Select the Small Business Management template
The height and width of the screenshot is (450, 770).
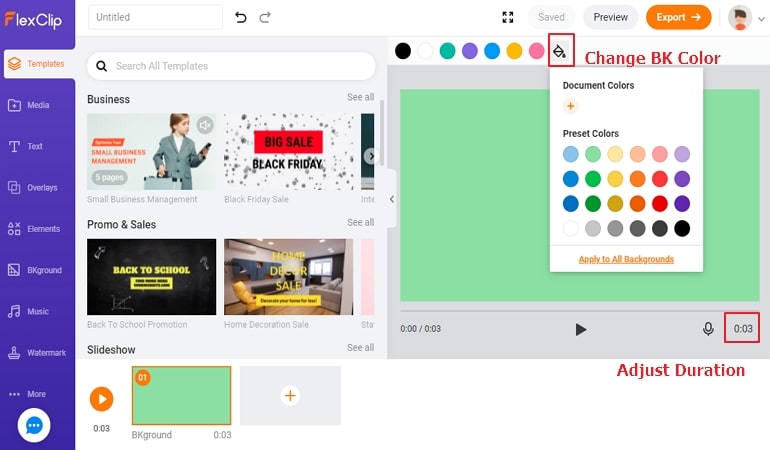(151, 152)
